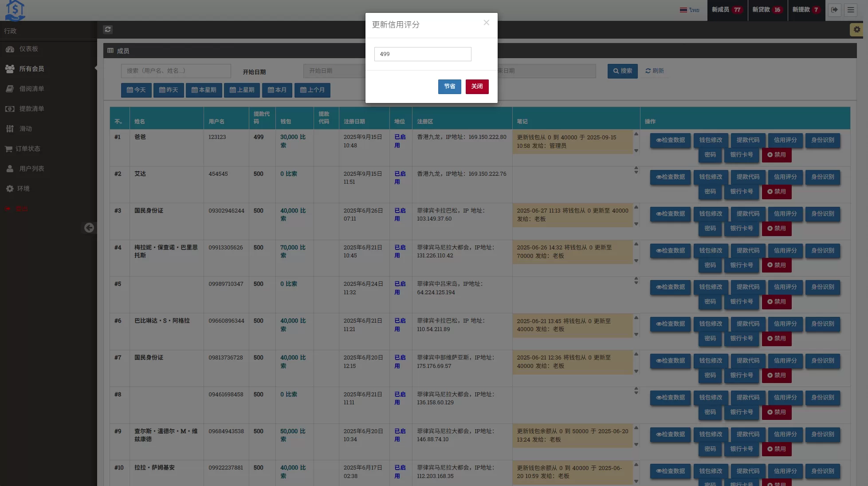The width and height of the screenshot is (868, 486).
Task: Open 仪表板 dashboard in the sidebar
Action: pos(28,49)
